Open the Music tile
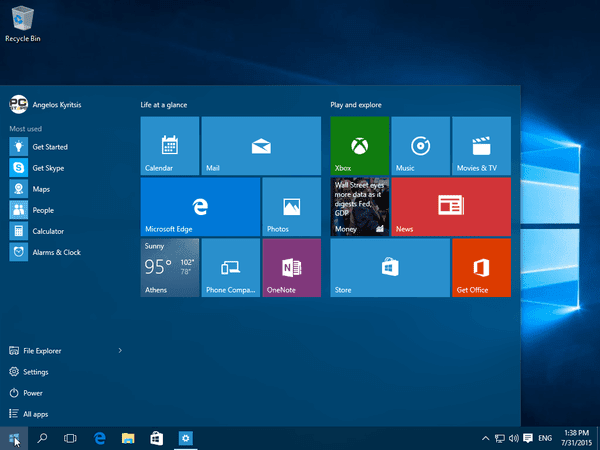The height and width of the screenshot is (450, 600). 421,146
